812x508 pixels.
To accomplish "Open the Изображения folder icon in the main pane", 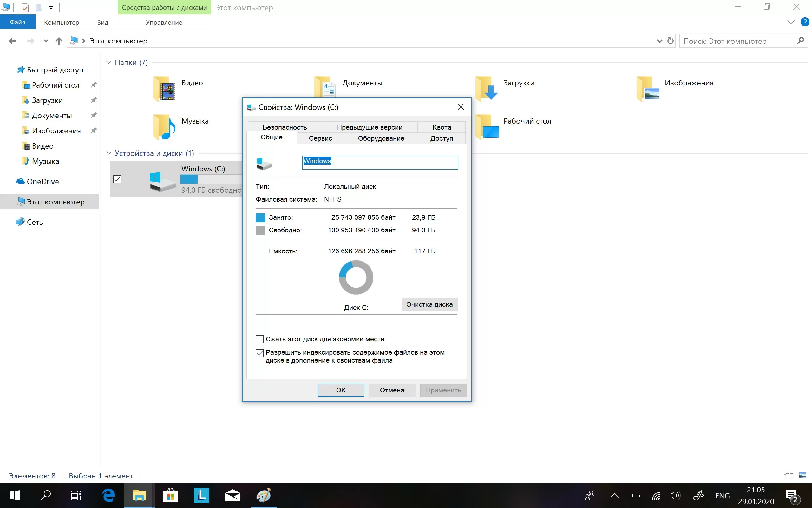I will [648, 89].
